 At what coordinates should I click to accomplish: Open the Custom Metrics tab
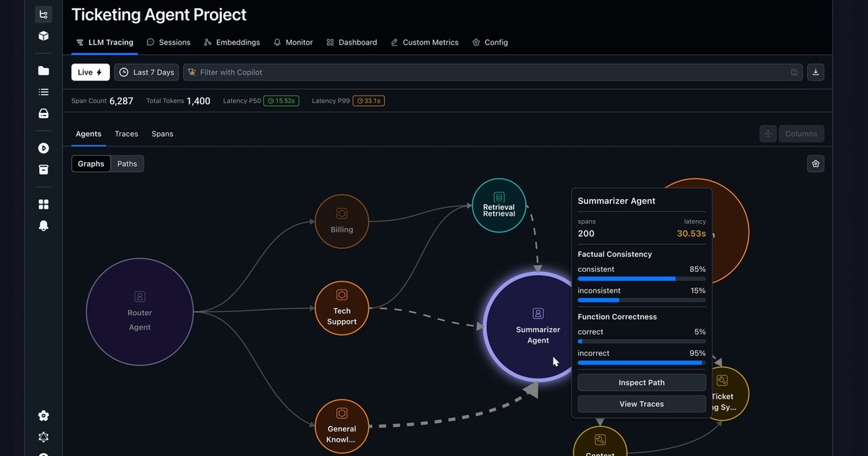(x=425, y=43)
